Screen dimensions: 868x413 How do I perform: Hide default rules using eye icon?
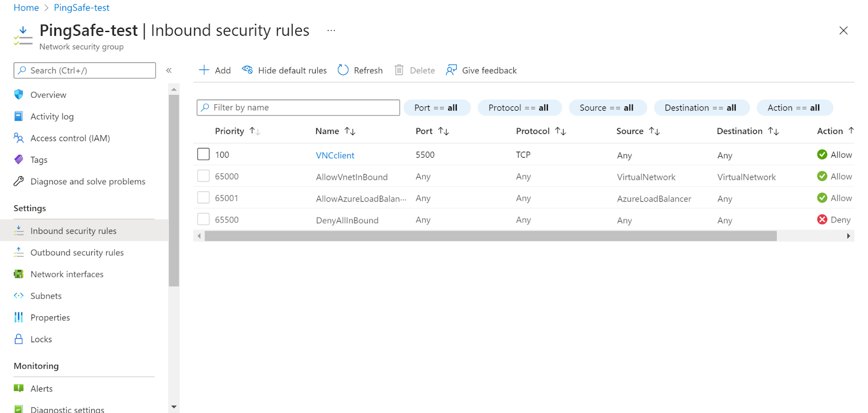(247, 70)
